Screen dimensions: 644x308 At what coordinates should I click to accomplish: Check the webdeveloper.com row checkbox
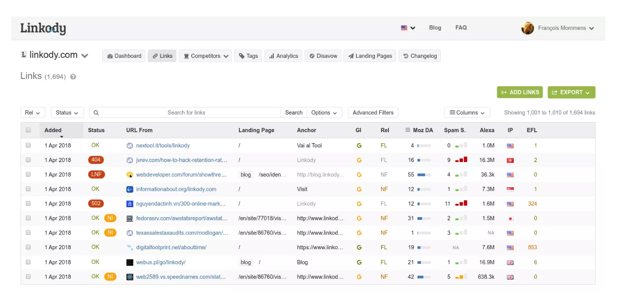tap(28, 174)
